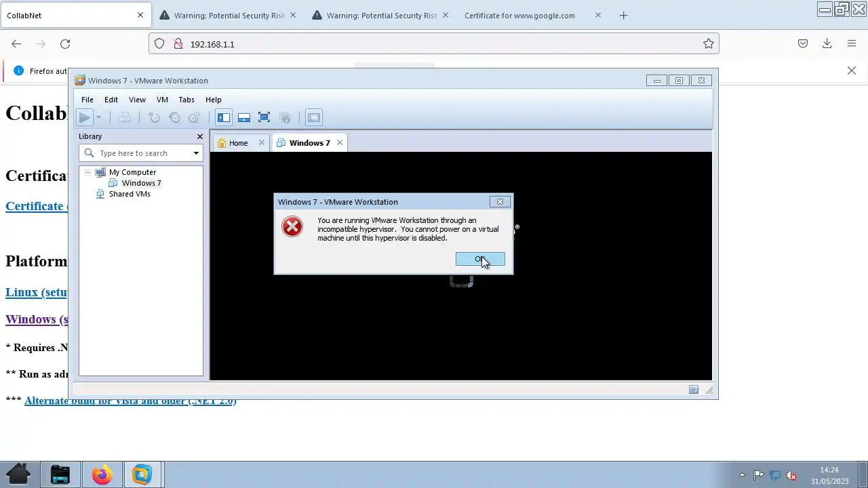Click the Send Ctrl+Alt+Del toolbar icon
868x488 pixels.
pyautogui.click(x=125, y=118)
